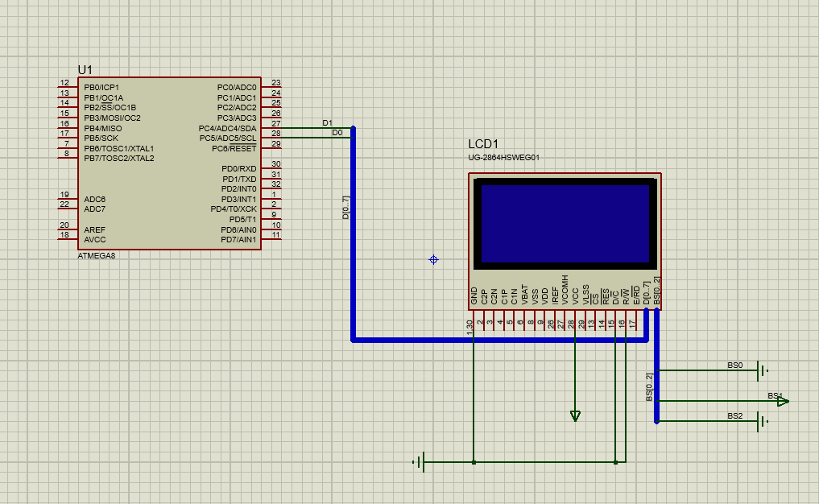Select the UG-2864HSWEG01 part name text
Image resolution: width=819 pixels, height=504 pixels.
[503, 158]
